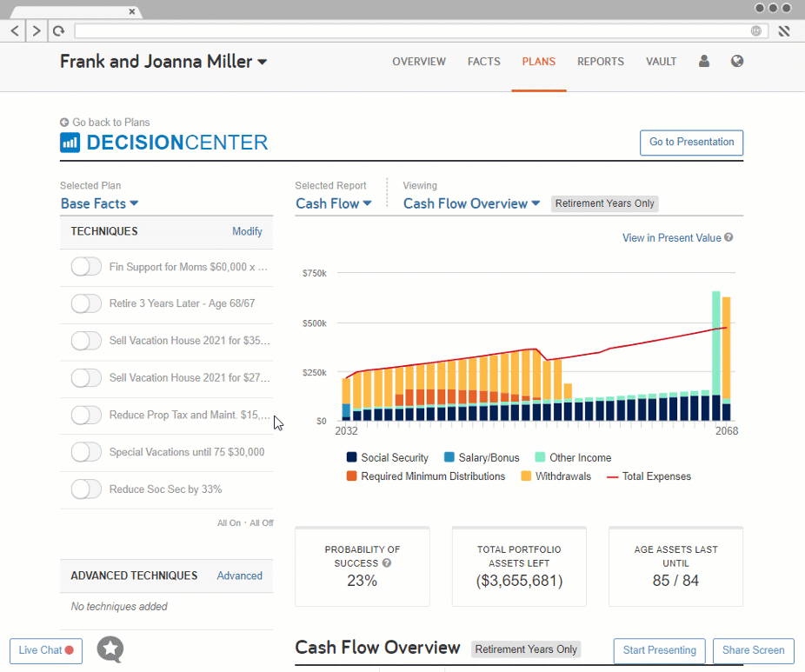The width and height of the screenshot is (805, 672).
Task: Click the bottom 'Cash Flow Overview' heading
Action: pos(377,648)
